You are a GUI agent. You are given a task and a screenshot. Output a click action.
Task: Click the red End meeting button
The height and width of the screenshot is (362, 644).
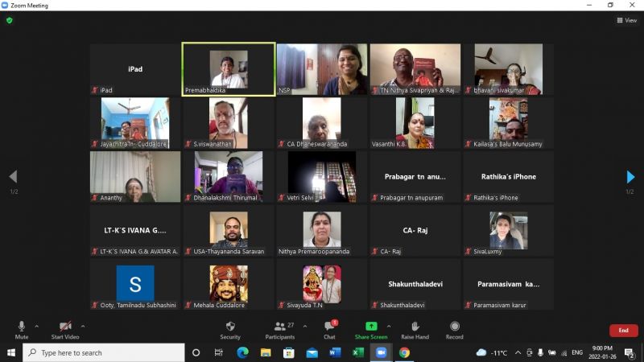[x=623, y=331]
